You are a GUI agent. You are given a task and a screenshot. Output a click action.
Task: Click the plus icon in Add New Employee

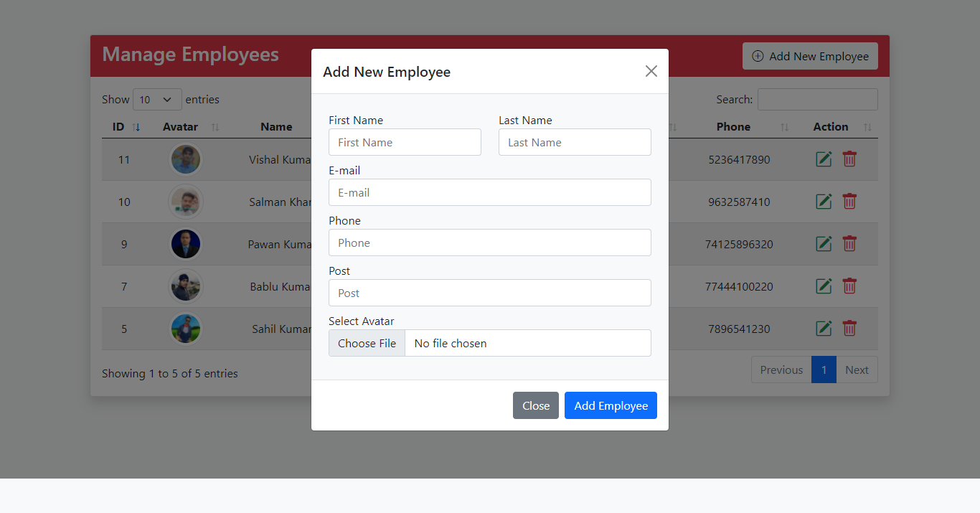[x=758, y=55]
